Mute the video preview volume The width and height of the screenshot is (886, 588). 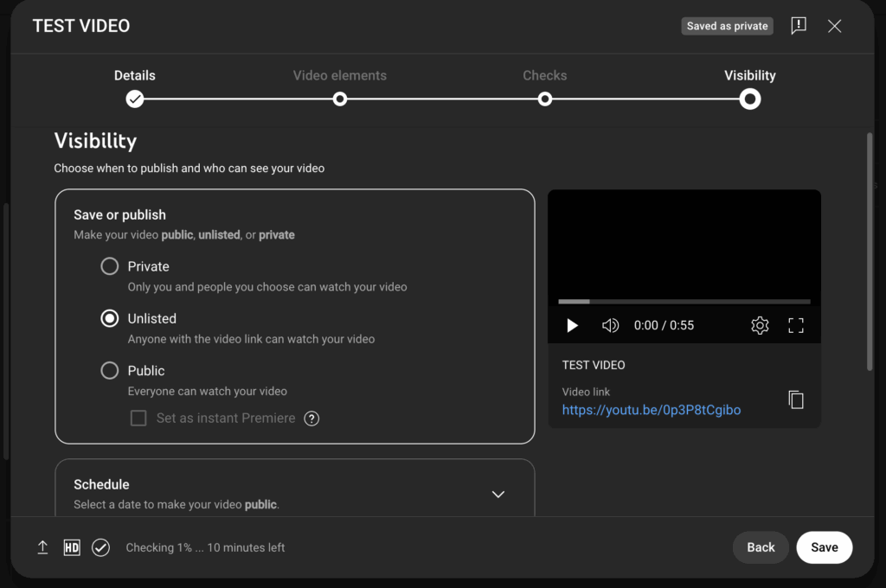610,325
